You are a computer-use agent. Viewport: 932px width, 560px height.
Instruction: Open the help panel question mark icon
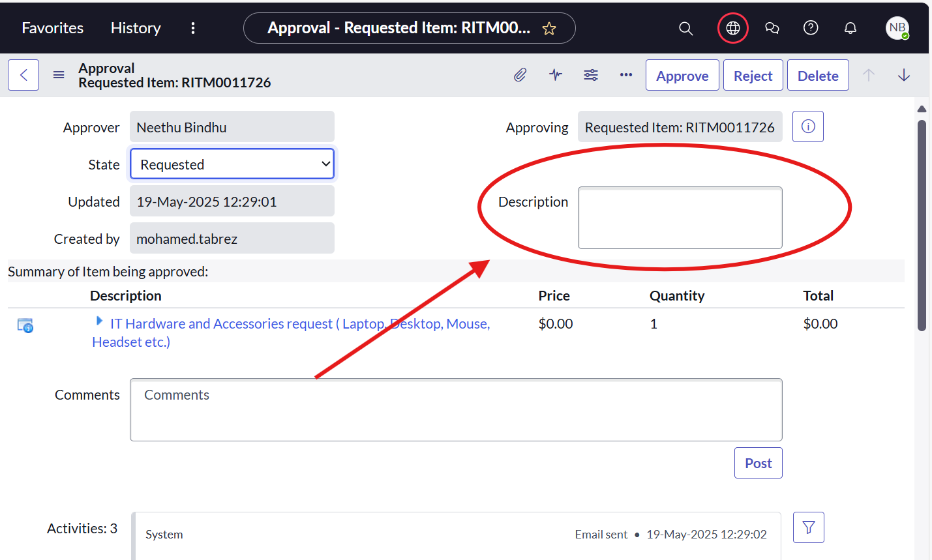click(x=810, y=27)
